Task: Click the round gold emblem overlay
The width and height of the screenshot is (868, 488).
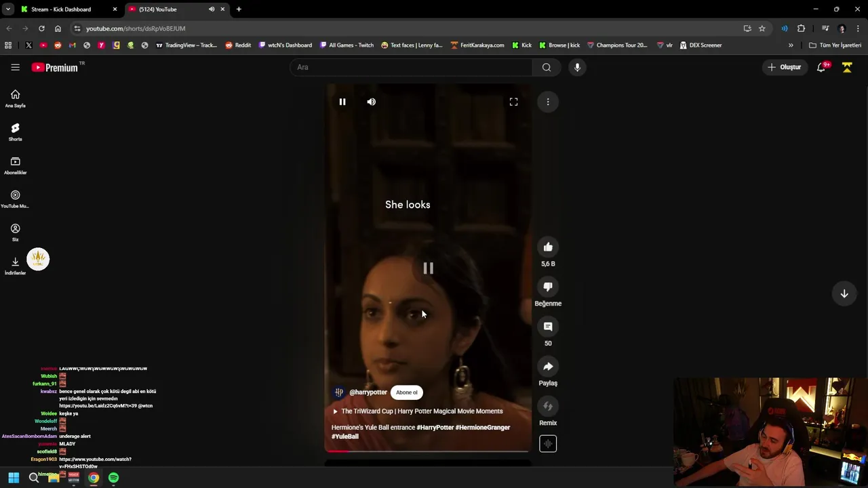Action: tap(38, 259)
